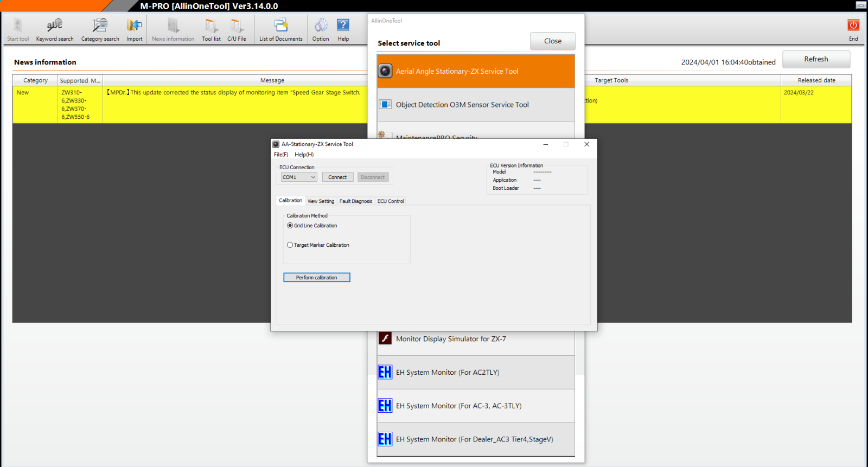Choose Target Marker Calibration radio button

pyautogui.click(x=290, y=245)
